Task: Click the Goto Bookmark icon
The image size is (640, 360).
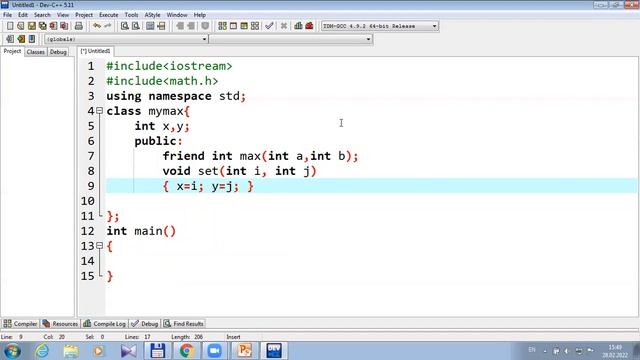Action: 32,39
